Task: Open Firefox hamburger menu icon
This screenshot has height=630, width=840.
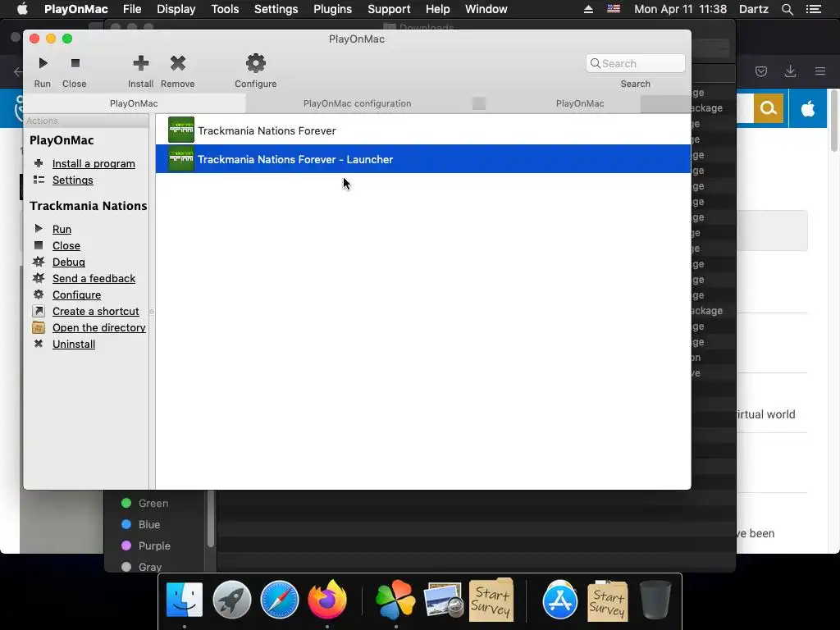Action: click(820, 71)
